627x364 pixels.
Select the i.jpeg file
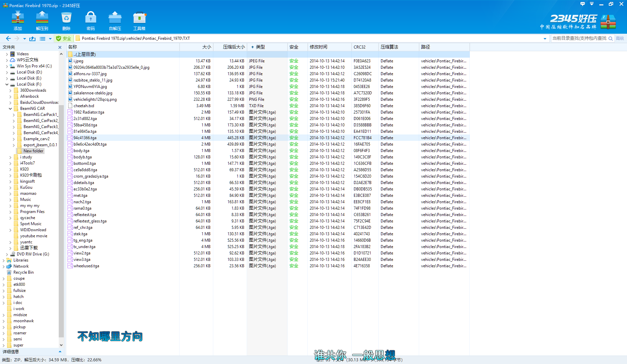(x=78, y=61)
